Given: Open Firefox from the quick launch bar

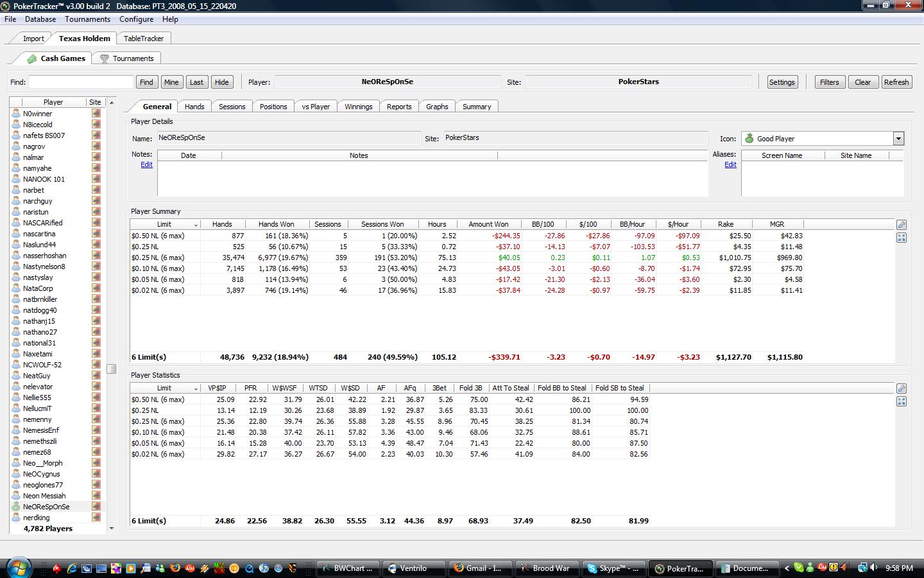Looking at the screenshot, I should tap(175, 568).
